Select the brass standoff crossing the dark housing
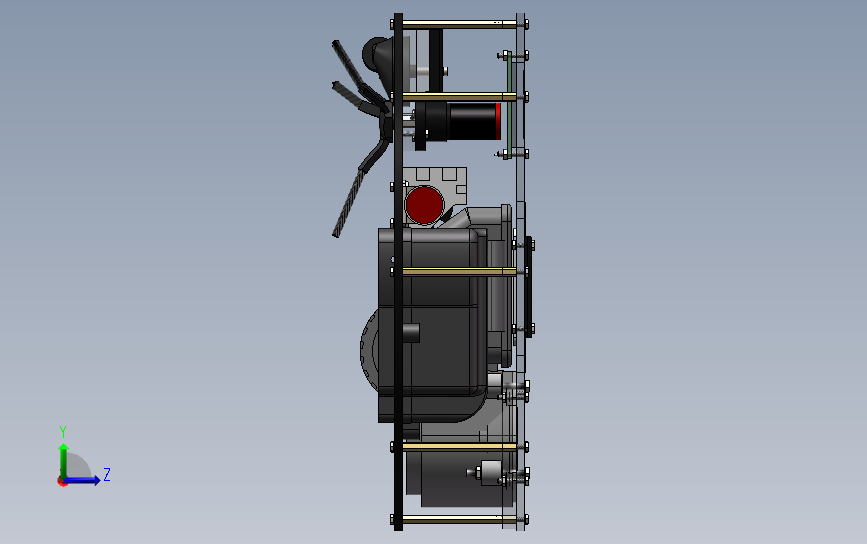867x544 pixels. [459, 271]
